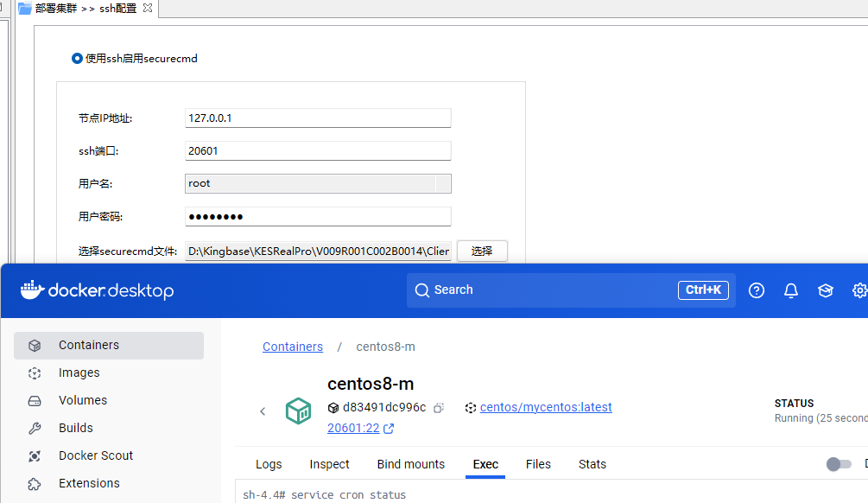This screenshot has width=868, height=503.
Task: Open Docker Desktop settings gear
Action: tap(859, 290)
